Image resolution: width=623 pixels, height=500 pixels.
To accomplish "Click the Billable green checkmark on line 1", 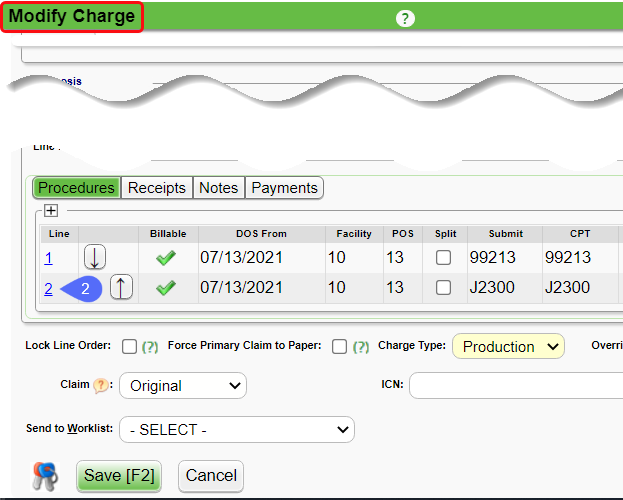I will (166, 257).
